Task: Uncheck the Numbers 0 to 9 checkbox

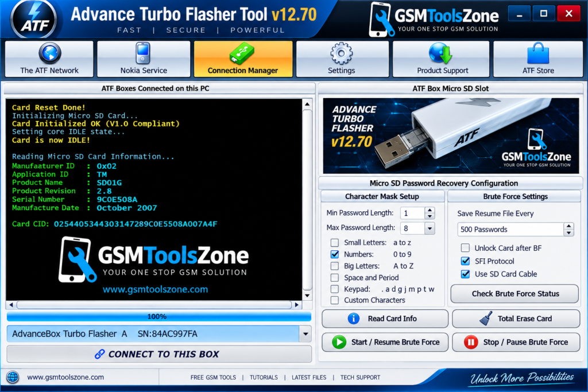Action: point(335,254)
